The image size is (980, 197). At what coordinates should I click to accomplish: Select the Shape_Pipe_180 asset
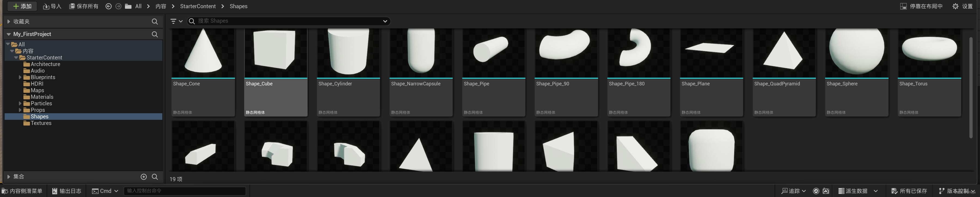[639, 72]
